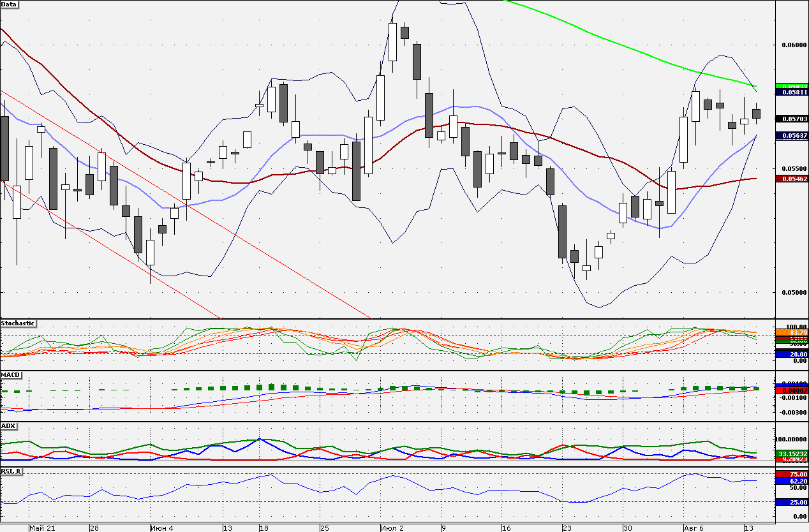Click the orange 83.79 Stochastic value tag
Viewport: 809px width, 532px height.
point(792,332)
